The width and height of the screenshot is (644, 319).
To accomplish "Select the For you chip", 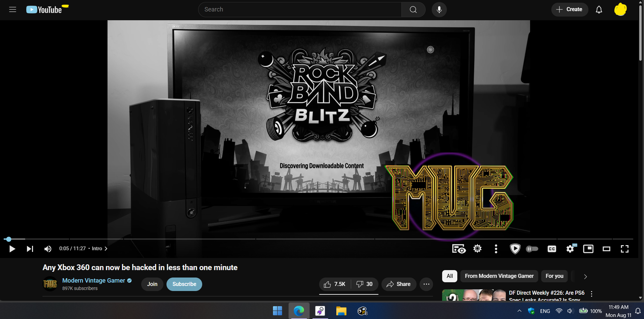I will click(x=554, y=276).
